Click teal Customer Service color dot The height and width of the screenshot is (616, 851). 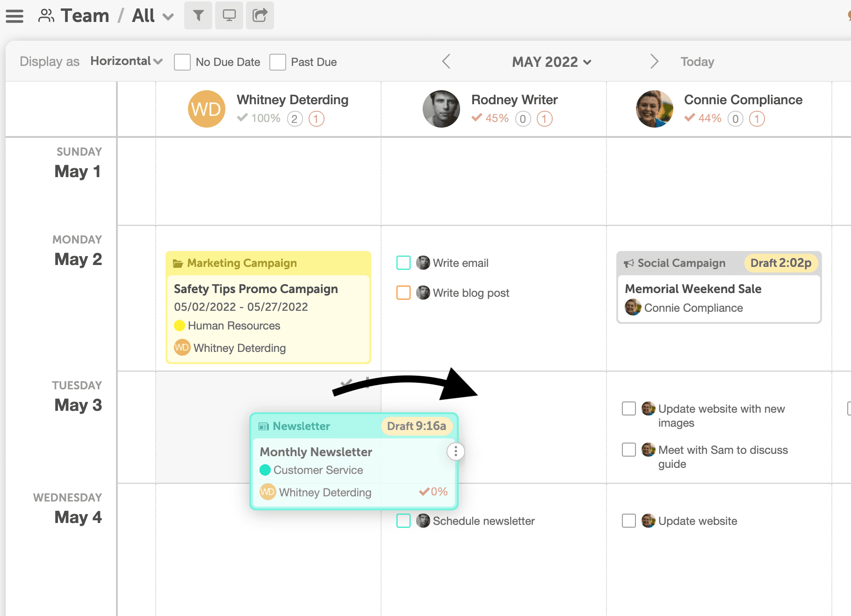[265, 470]
